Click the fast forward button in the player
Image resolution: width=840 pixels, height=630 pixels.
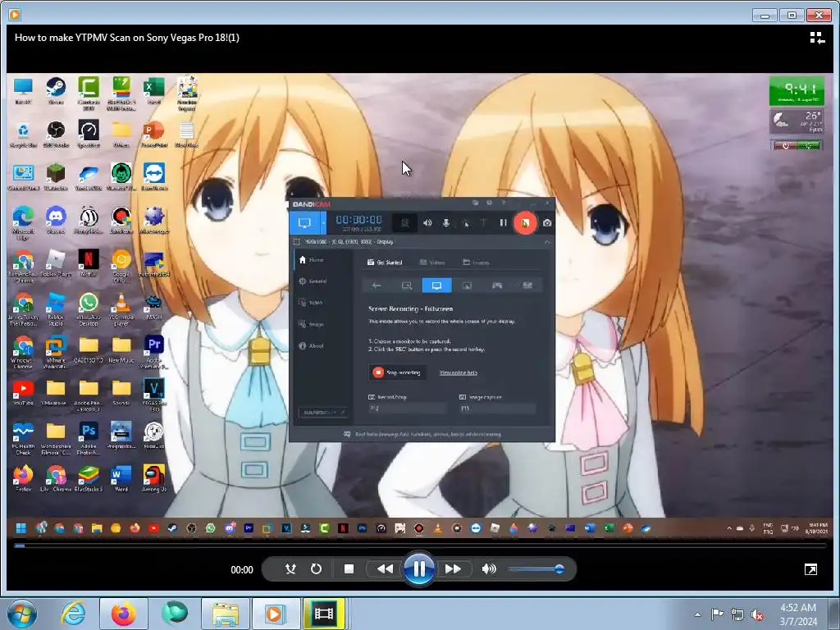[453, 569]
